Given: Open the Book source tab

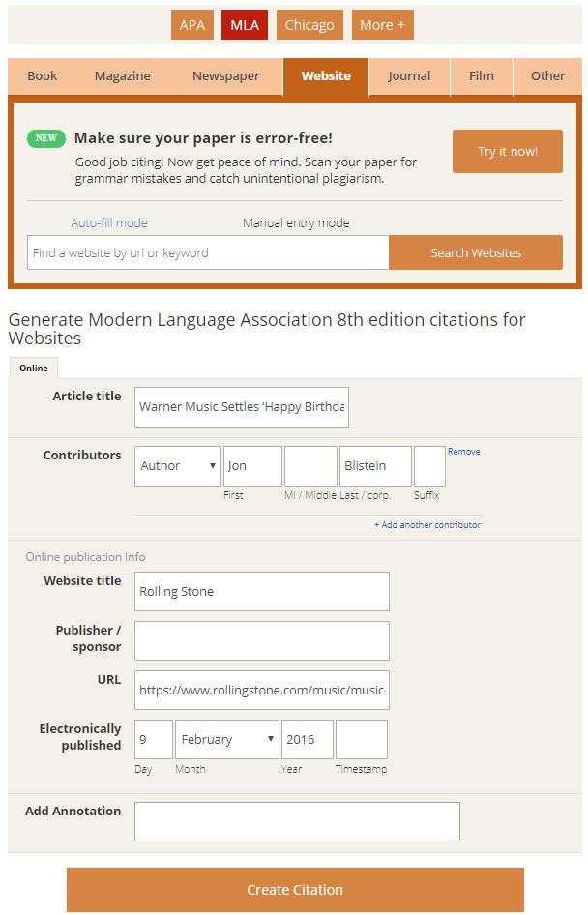Looking at the screenshot, I should [x=43, y=76].
